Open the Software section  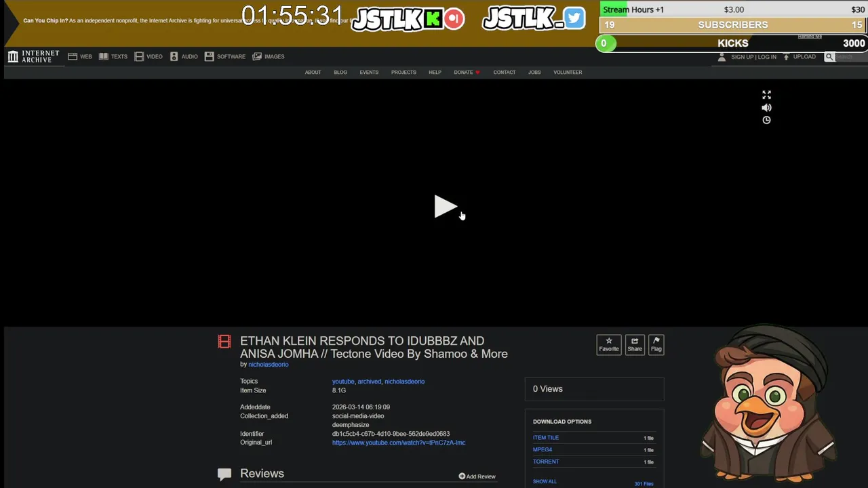click(x=225, y=57)
